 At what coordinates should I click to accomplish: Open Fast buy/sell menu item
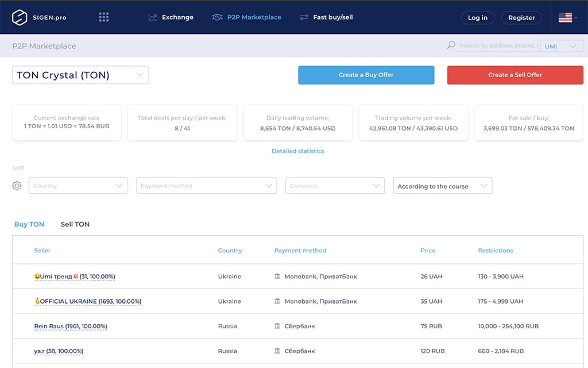coord(333,17)
